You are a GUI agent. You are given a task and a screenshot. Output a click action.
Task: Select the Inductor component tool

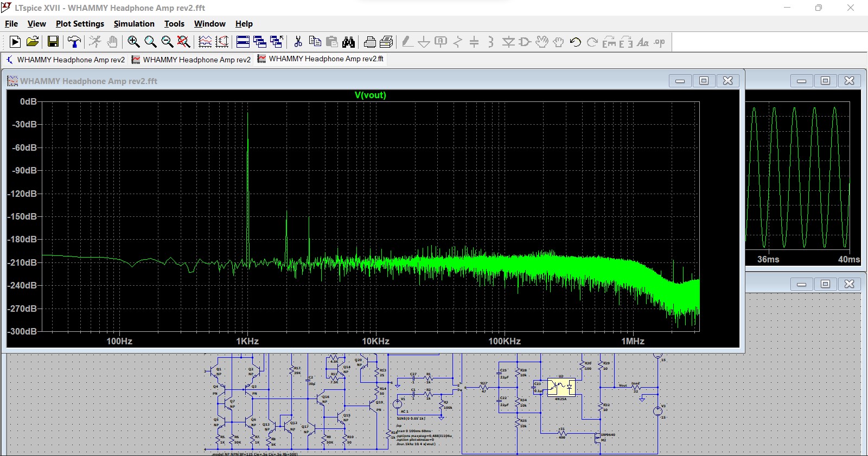click(x=491, y=42)
